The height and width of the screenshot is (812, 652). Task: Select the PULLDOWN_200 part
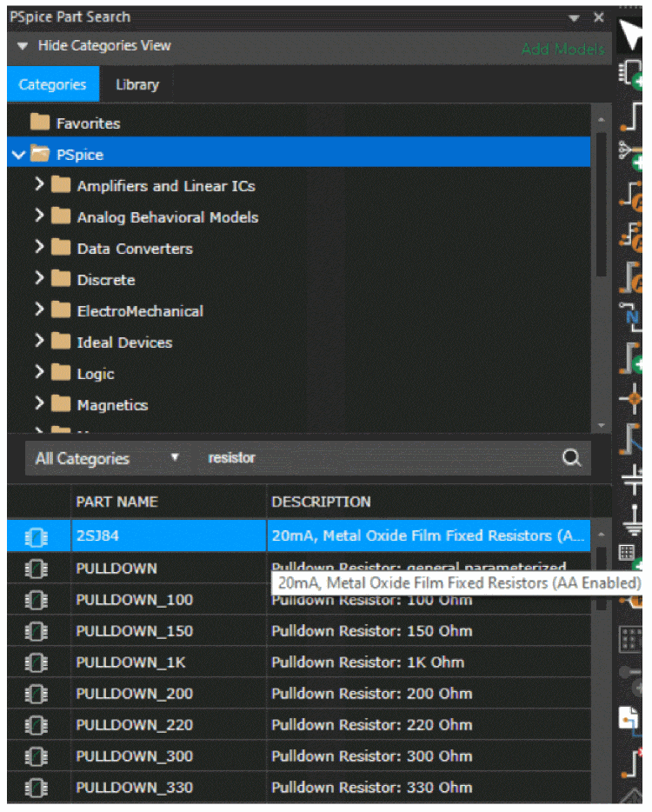(x=135, y=694)
